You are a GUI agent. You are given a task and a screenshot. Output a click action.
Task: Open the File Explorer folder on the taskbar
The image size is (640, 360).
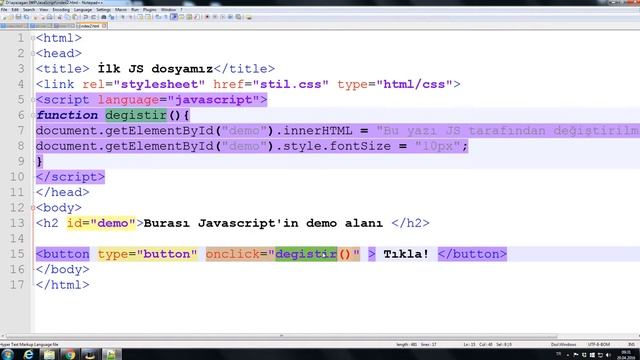click(x=49, y=354)
